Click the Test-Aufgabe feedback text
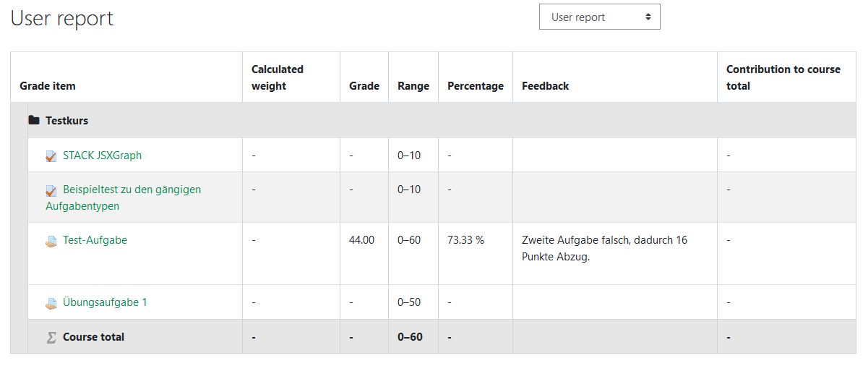 coord(604,248)
